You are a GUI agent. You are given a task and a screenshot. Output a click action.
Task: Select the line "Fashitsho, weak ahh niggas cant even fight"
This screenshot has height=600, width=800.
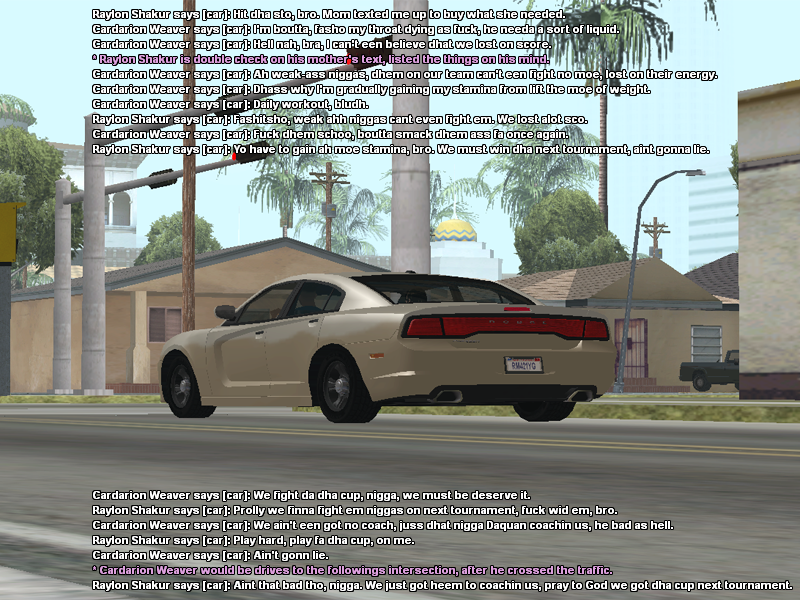pos(340,119)
